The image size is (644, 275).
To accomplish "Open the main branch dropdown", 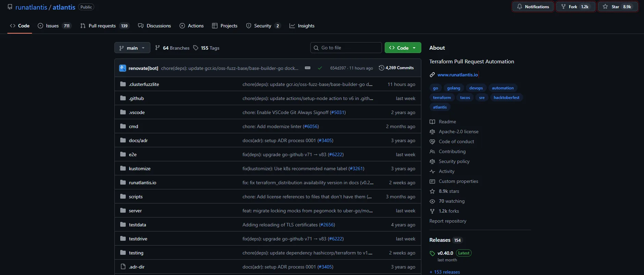I will click(132, 48).
